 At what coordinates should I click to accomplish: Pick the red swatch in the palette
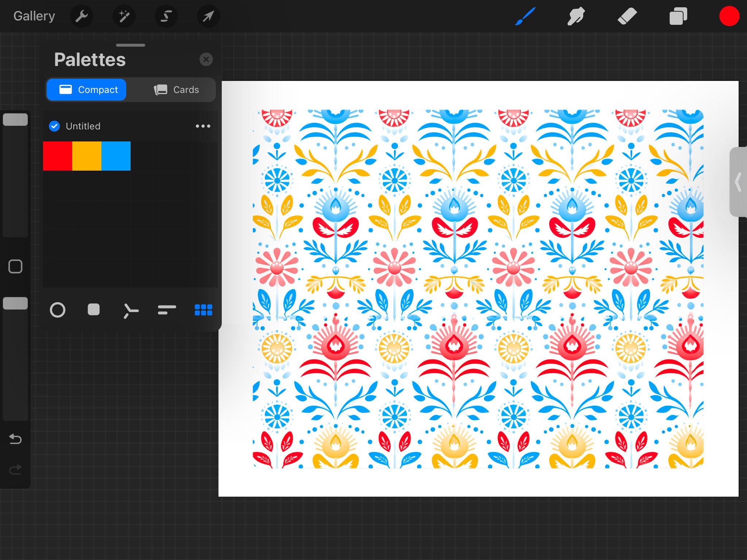58,156
